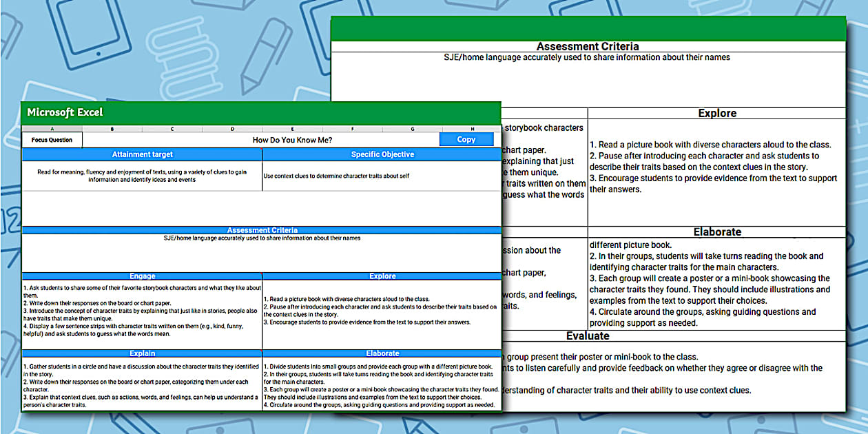Click the Evaluate heading in the background sheet
This screenshot has width=868, height=434.
click(588, 335)
